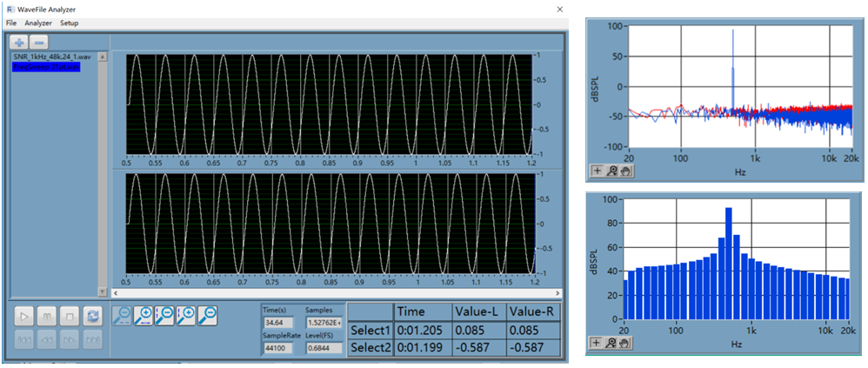Select pan hand tool on spectrum graph

[x=624, y=171]
